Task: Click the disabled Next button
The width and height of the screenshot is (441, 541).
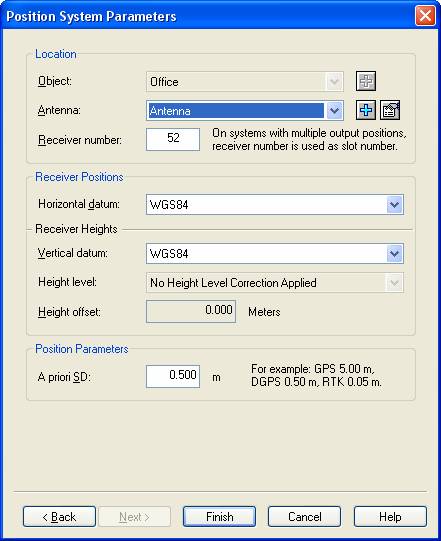Action: click(x=134, y=517)
